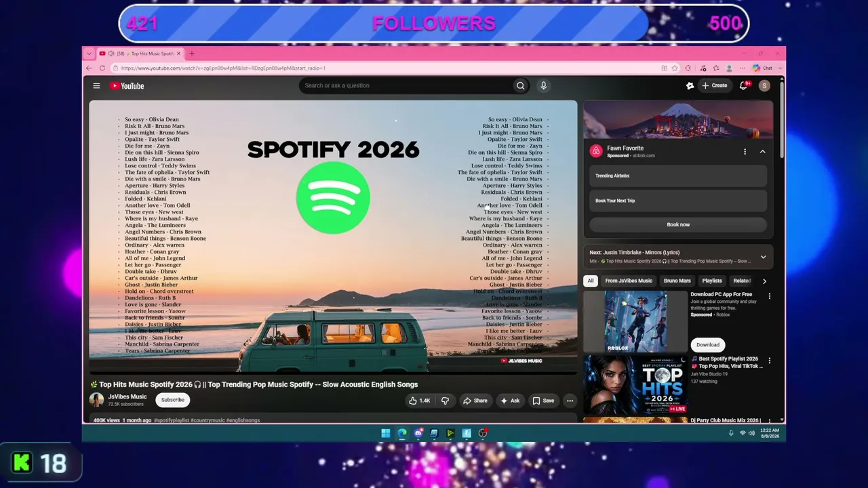The width and height of the screenshot is (868, 488).
Task: Open the browser profile icon
Action: click(729, 68)
